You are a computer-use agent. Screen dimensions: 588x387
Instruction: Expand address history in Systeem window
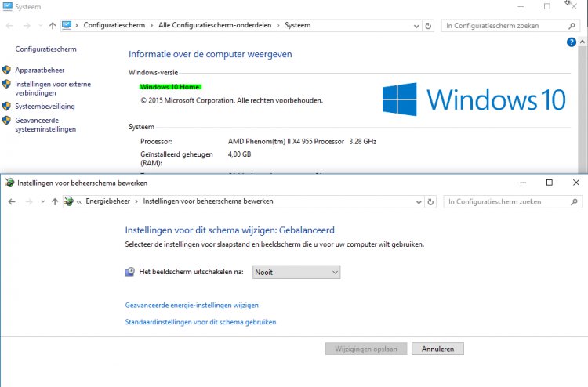pos(416,26)
